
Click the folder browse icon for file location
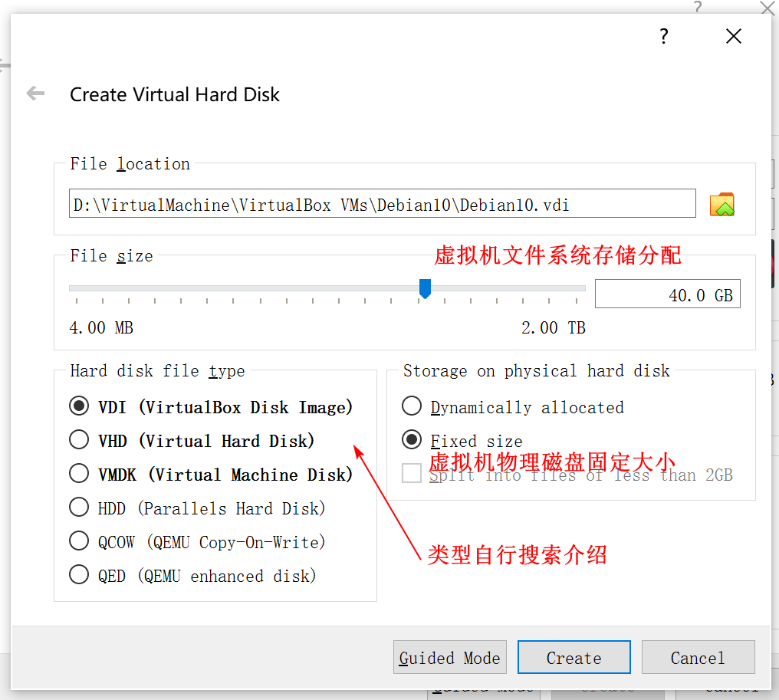point(721,204)
